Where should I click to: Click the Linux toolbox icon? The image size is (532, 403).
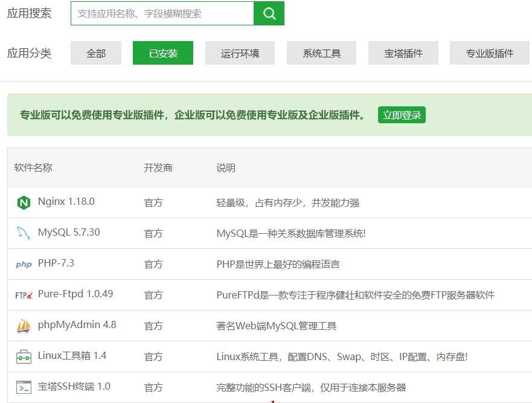(x=24, y=357)
